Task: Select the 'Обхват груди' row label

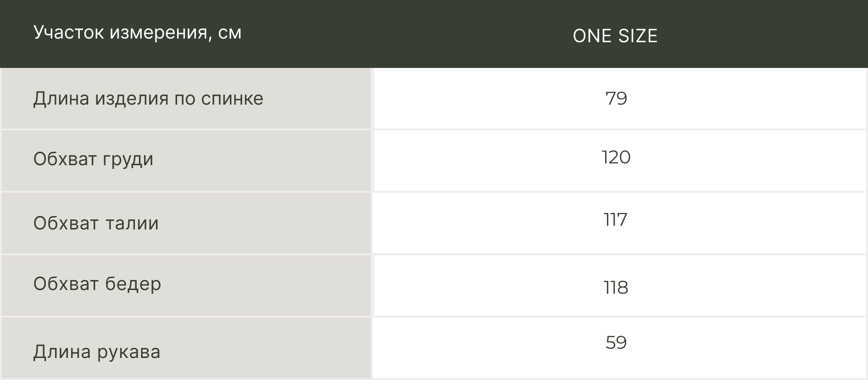Action: (x=93, y=159)
